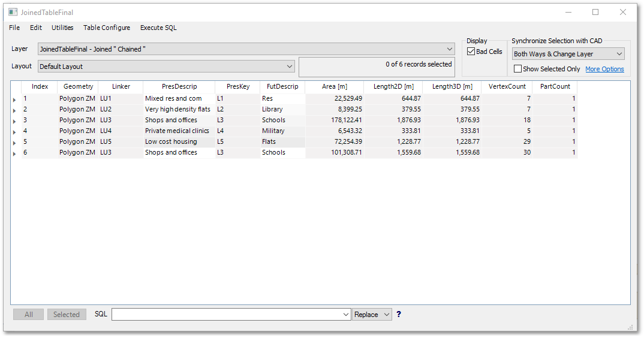
Task: Click the Selected button
Action: 67,315
